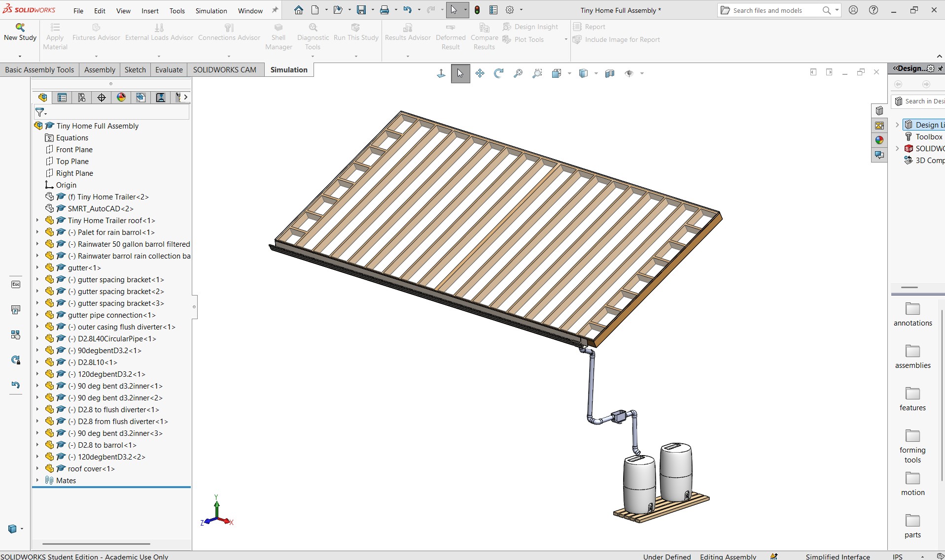Switch to the Evaluate tab
This screenshot has width=945, height=560.
(169, 70)
